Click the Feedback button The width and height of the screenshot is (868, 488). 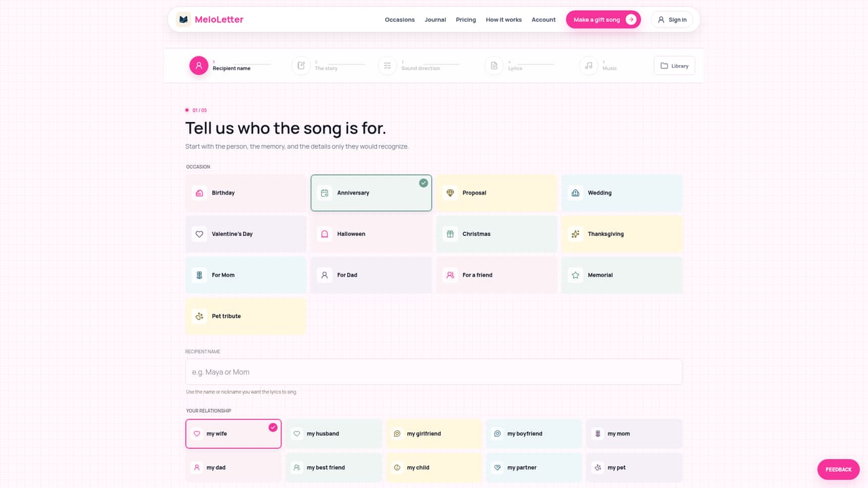(x=838, y=470)
